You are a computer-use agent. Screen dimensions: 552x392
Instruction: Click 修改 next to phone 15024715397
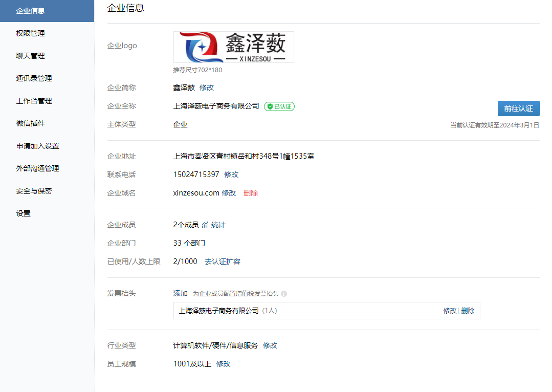tap(231, 175)
